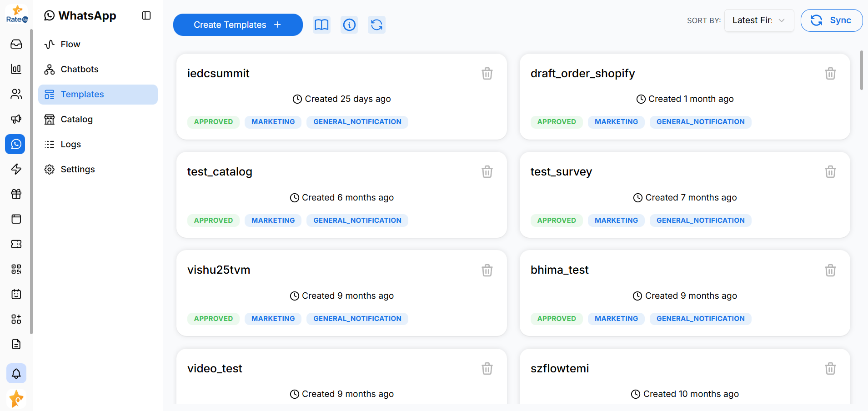The height and width of the screenshot is (411, 868).
Task: Click the documentation book icon
Action: pyautogui.click(x=321, y=25)
